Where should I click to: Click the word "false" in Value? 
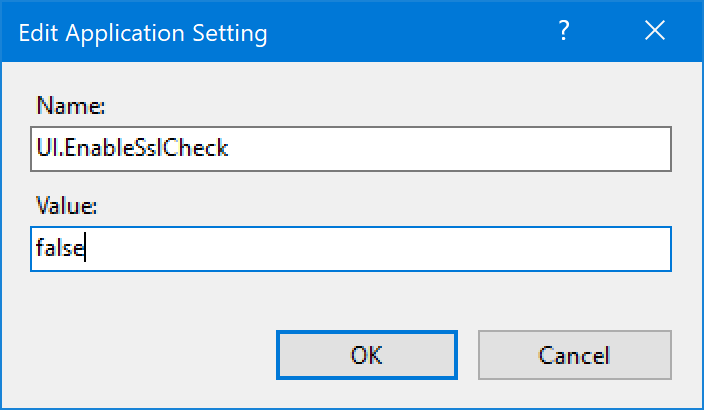click(x=59, y=250)
